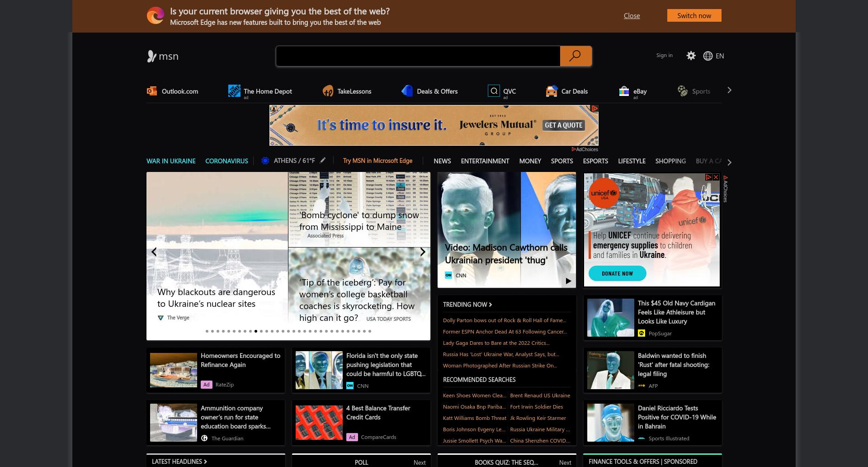Expand more categories with the nav chevron
868x467 pixels.
click(729, 162)
